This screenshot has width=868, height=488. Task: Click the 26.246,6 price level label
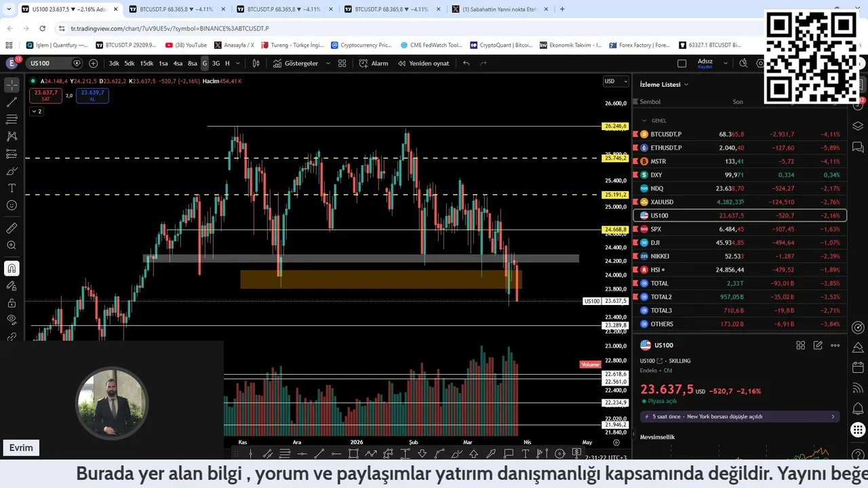pos(615,126)
